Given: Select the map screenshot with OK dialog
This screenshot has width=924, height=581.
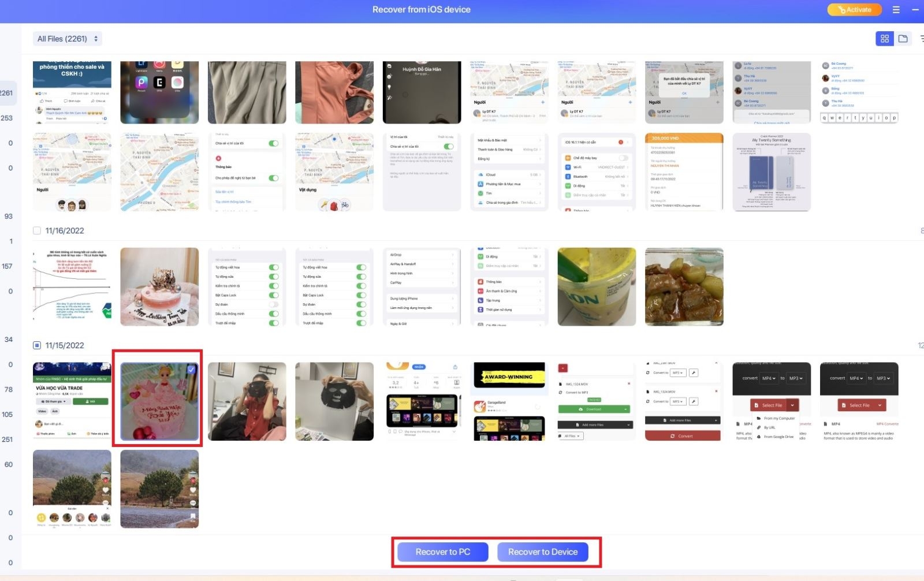Looking at the screenshot, I should coord(684,92).
